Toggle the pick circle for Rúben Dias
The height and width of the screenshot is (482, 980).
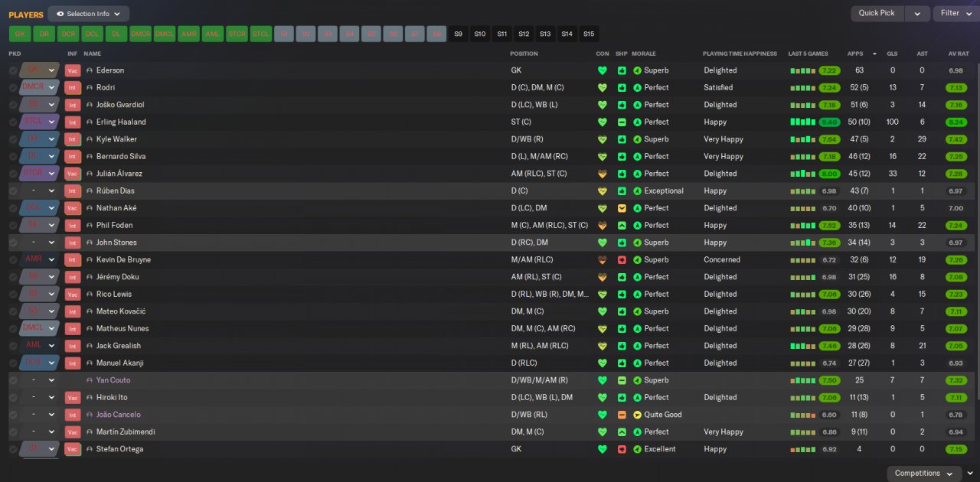(x=13, y=191)
